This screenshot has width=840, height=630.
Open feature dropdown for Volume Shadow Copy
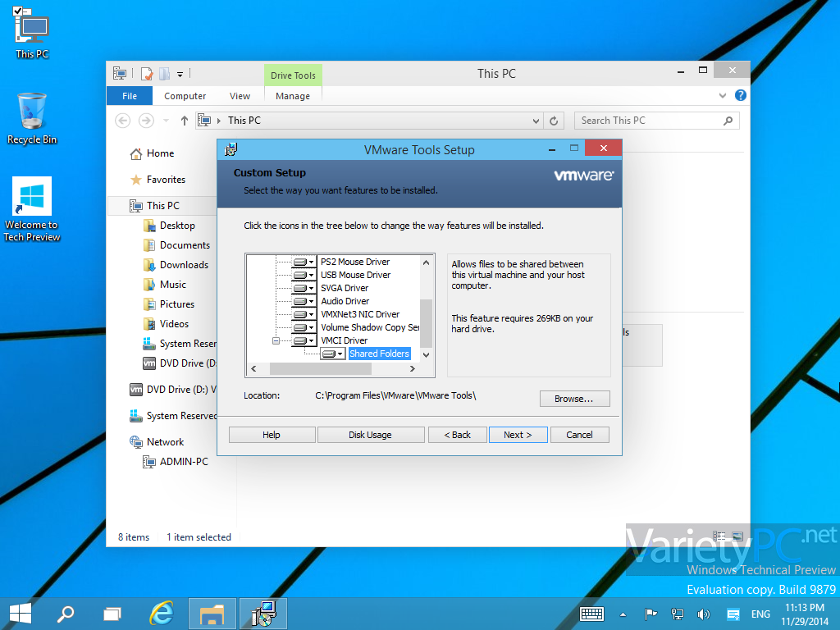click(304, 327)
